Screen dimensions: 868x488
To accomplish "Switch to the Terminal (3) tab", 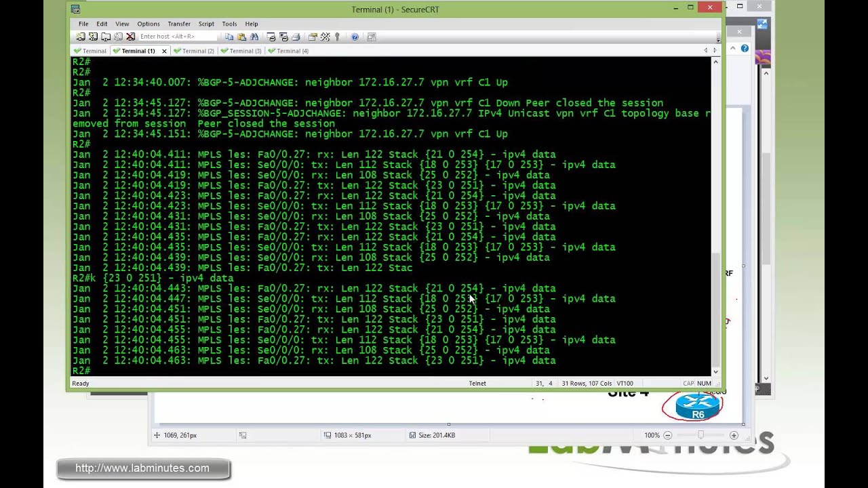I will pos(241,51).
